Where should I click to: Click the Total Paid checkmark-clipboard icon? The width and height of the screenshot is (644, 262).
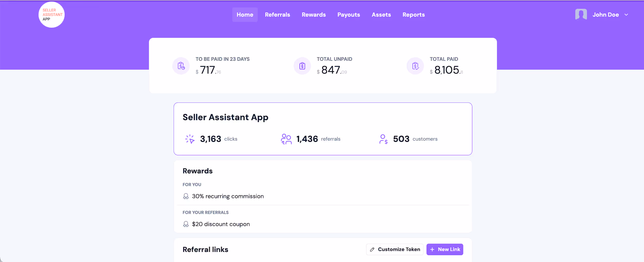coord(415,66)
